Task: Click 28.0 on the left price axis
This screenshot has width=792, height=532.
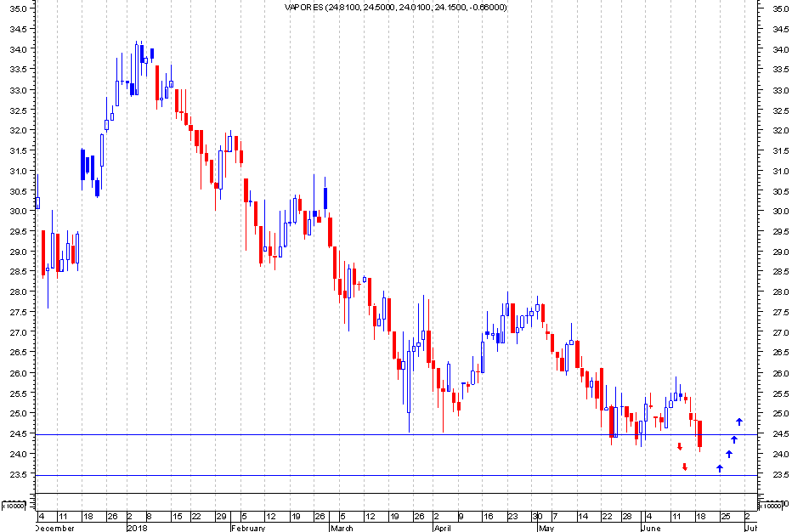Action: [x=18, y=291]
